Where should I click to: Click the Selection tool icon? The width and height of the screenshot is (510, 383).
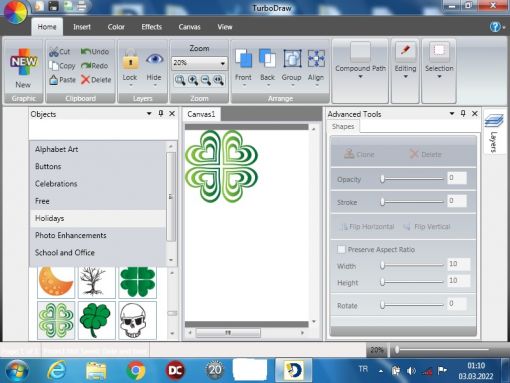pyautogui.click(x=439, y=51)
